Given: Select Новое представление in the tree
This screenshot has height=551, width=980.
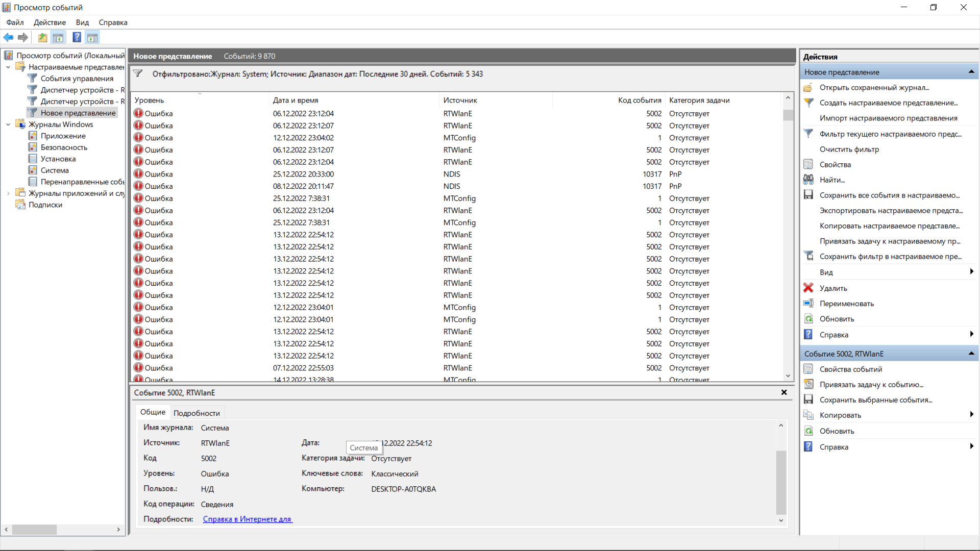Looking at the screenshot, I should [x=78, y=113].
